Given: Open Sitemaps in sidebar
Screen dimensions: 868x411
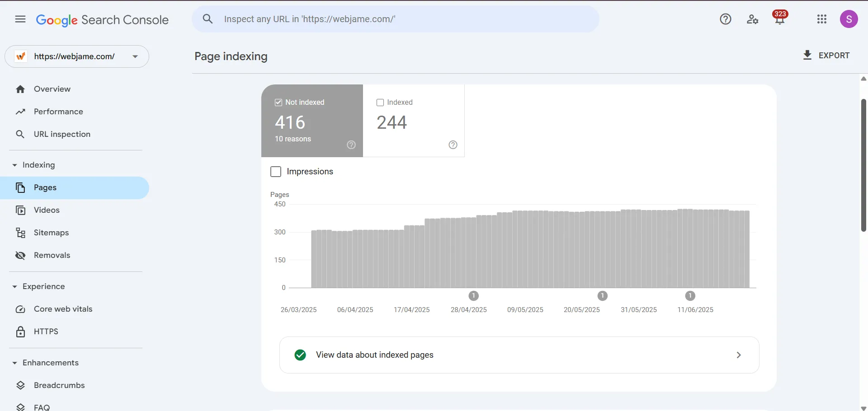Looking at the screenshot, I should (x=75, y=233).
